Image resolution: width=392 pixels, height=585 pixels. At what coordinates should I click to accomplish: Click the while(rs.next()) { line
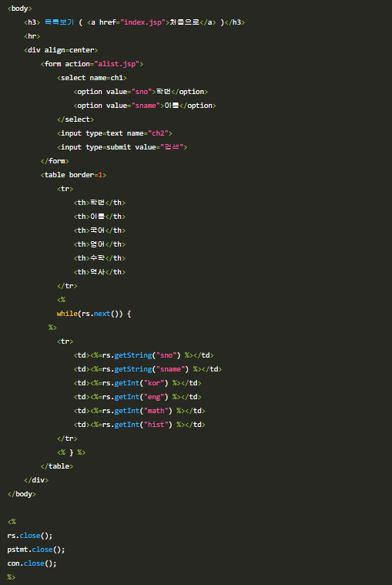(x=94, y=314)
